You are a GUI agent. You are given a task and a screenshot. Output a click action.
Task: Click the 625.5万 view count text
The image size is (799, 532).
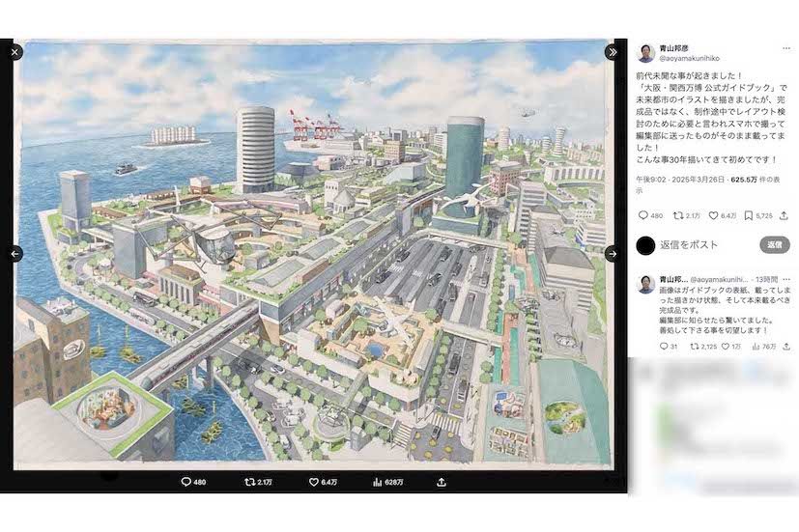click(x=744, y=180)
